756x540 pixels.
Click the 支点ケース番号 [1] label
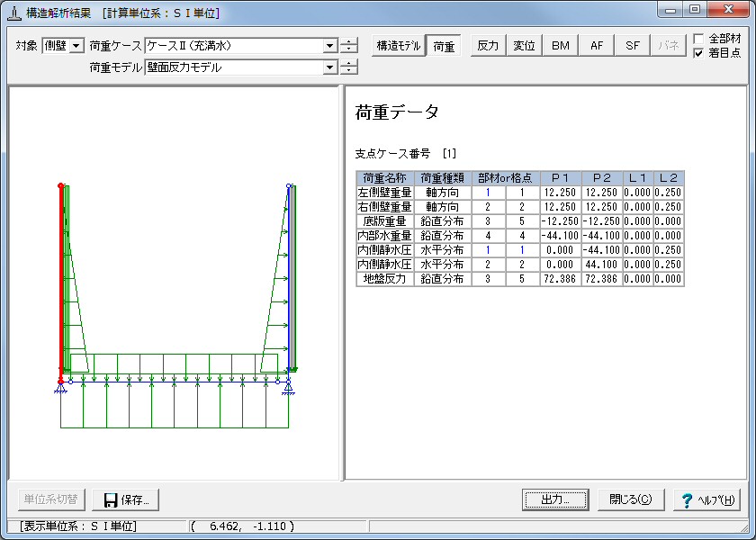[x=406, y=154]
